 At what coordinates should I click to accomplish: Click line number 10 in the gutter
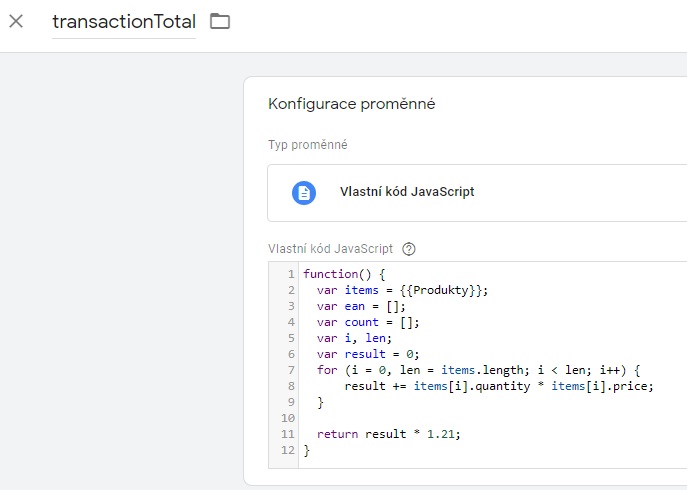[x=288, y=418]
